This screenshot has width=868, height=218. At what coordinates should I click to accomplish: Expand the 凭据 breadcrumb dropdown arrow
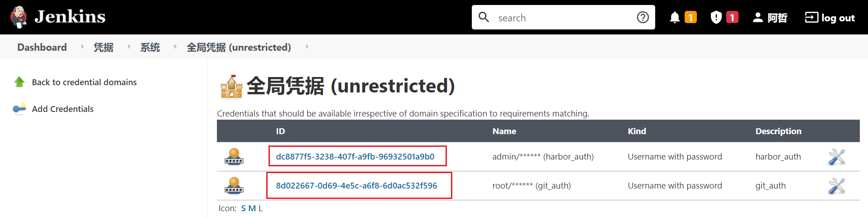[x=129, y=47]
